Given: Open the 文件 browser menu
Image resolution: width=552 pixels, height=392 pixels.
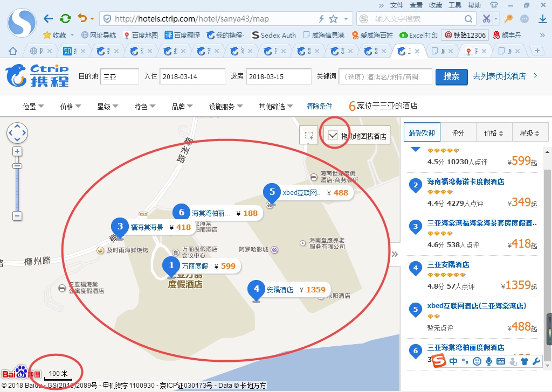Looking at the screenshot, I should click(x=397, y=5).
